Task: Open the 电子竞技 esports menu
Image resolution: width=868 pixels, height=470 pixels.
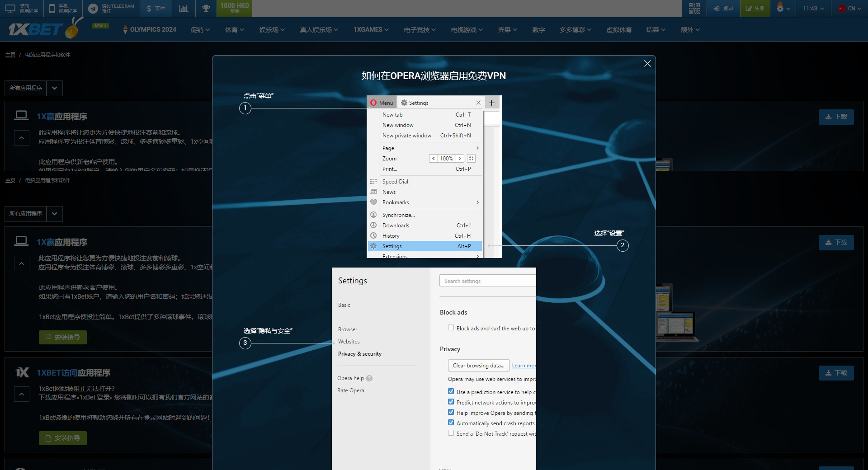Action: coord(420,30)
